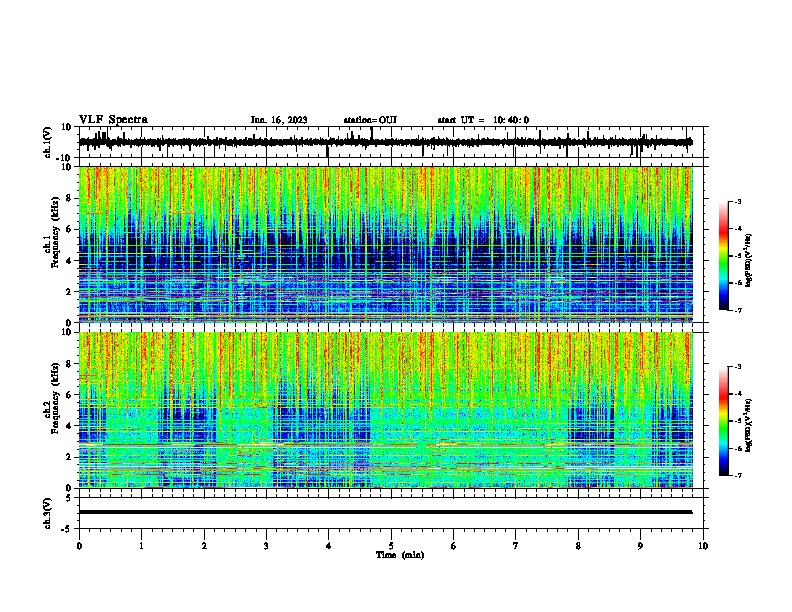Image resolution: width=792 pixels, height=612 pixels.
Task: Click the time axis tick label 0
Action: point(79,546)
